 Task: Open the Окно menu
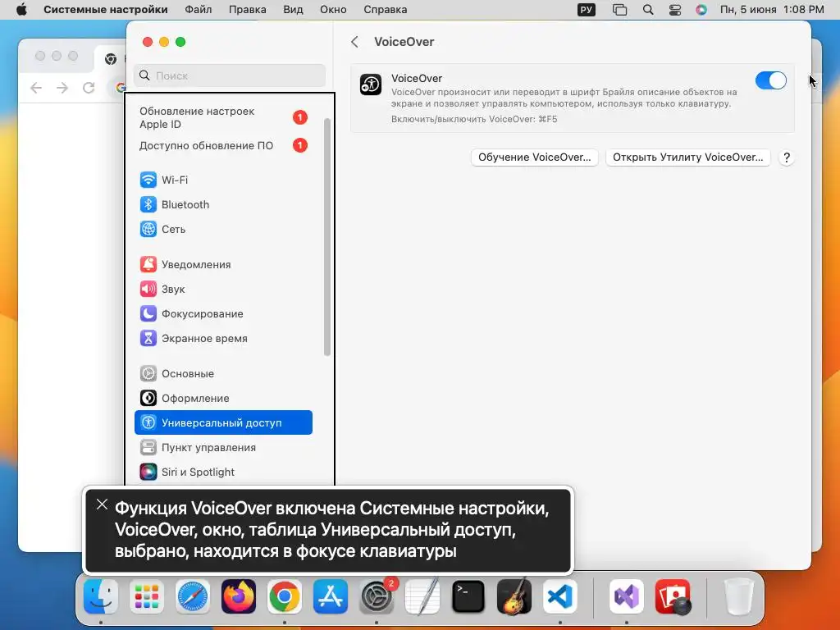tap(333, 10)
